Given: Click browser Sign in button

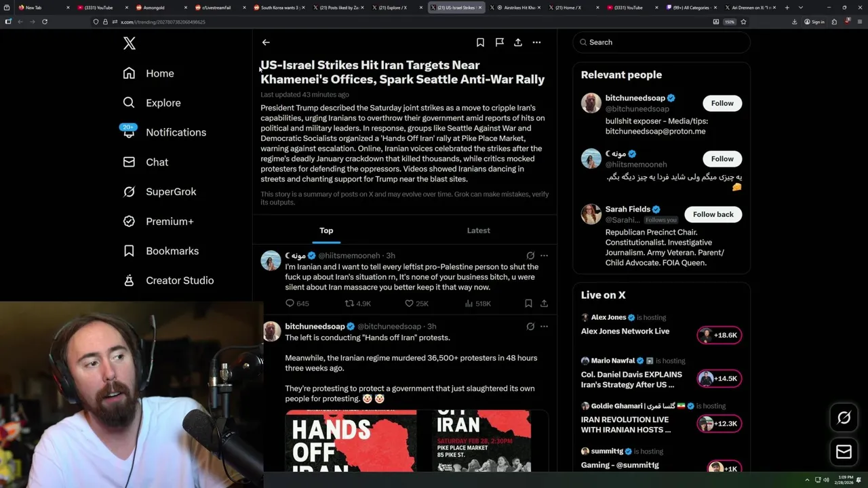Looking at the screenshot, I should tap(814, 22).
